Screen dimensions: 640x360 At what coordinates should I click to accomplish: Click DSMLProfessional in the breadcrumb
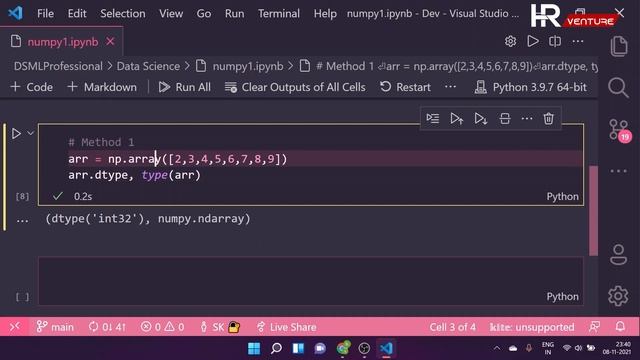point(58,66)
